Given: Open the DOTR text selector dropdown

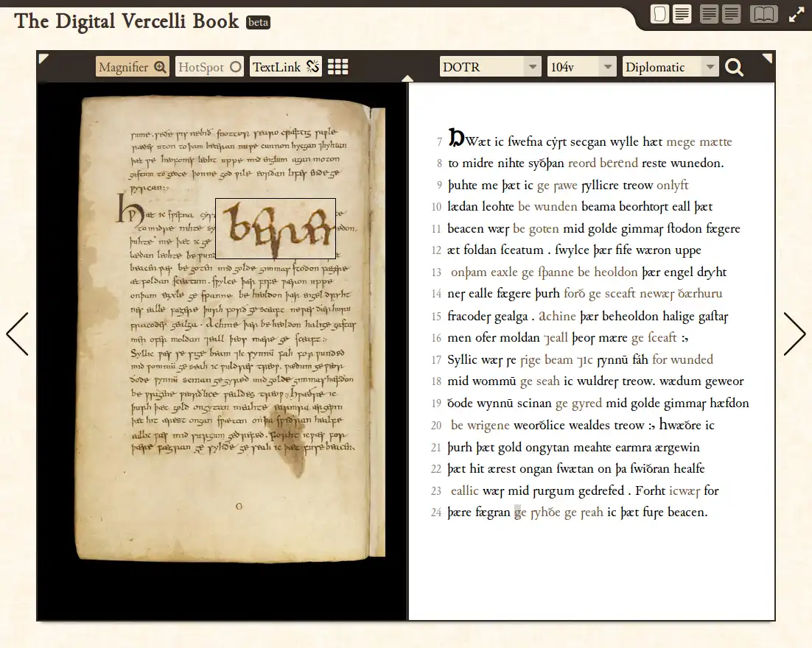Looking at the screenshot, I should pos(491,67).
